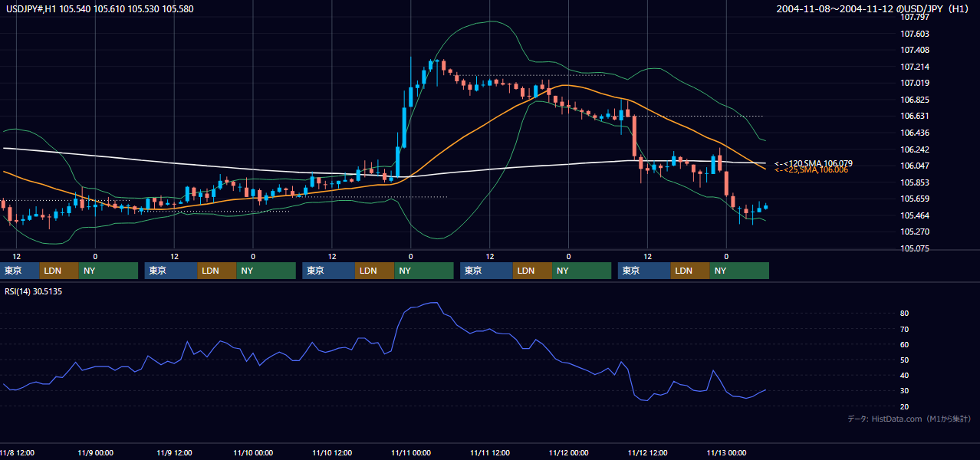This screenshot has width=980, height=460.
Task: Click price axis value 106.825
Action: pyautogui.click(x=915, y=100)
